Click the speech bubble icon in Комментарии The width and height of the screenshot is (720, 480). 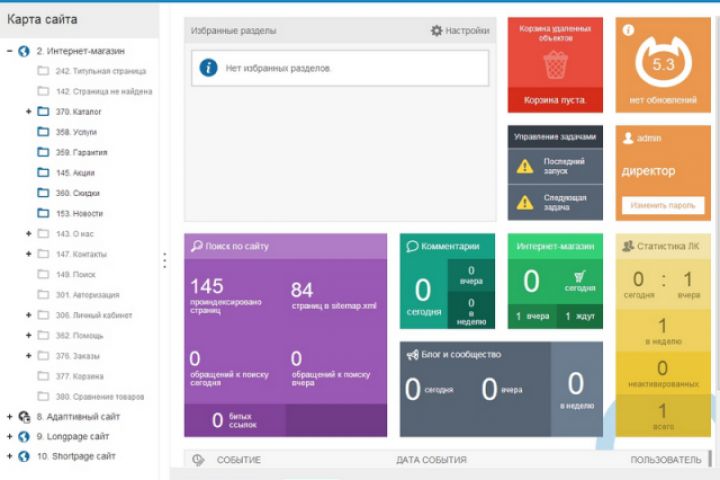point(412,246)
